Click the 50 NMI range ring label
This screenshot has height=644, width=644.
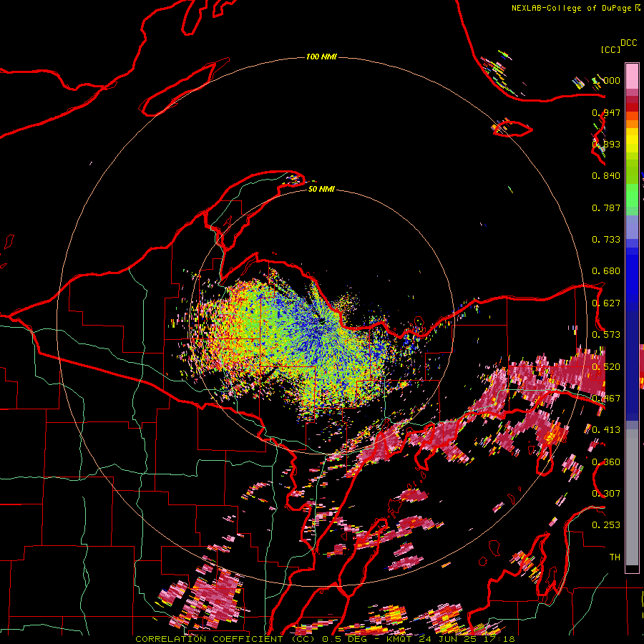[321, 189]
